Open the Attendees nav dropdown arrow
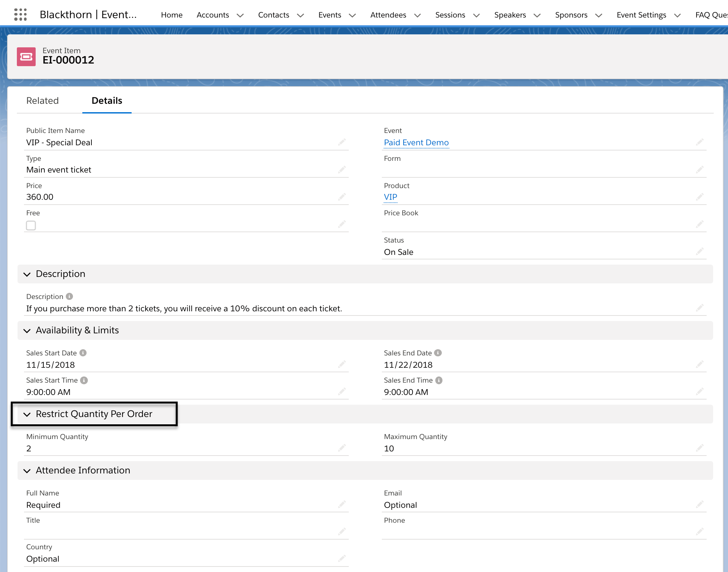The height and width of the screenshot is (572, 728). (x=417, y=16)
